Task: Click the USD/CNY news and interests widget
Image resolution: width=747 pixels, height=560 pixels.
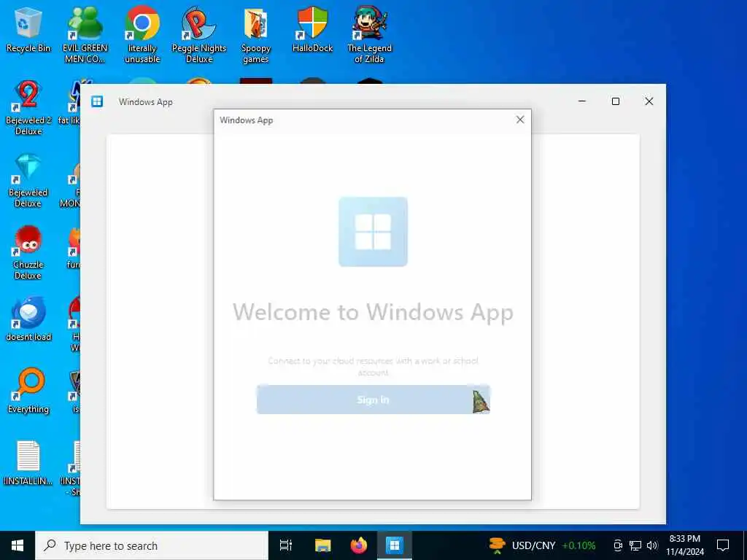Action: 542,545
